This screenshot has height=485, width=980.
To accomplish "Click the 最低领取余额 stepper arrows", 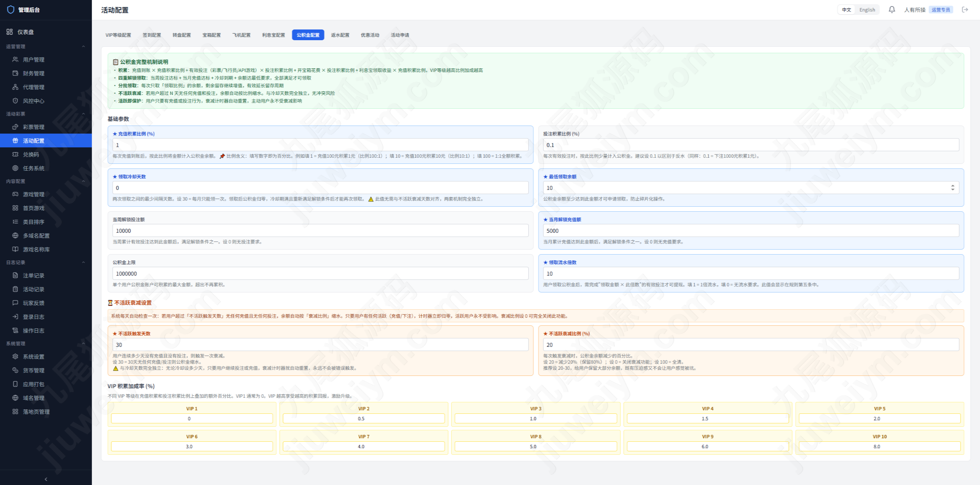I will click(952, 188).
